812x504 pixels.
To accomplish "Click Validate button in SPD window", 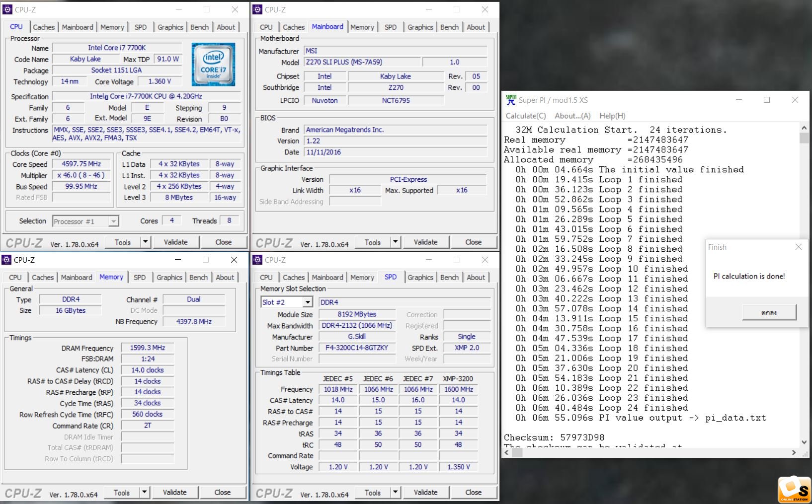I will [426, 492].
